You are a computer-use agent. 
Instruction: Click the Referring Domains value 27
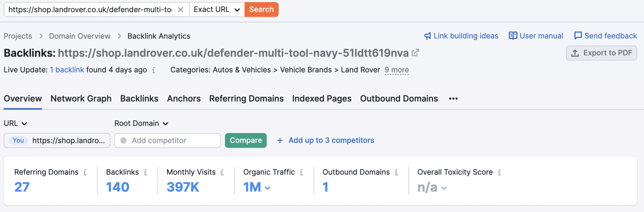pos(22,187)
